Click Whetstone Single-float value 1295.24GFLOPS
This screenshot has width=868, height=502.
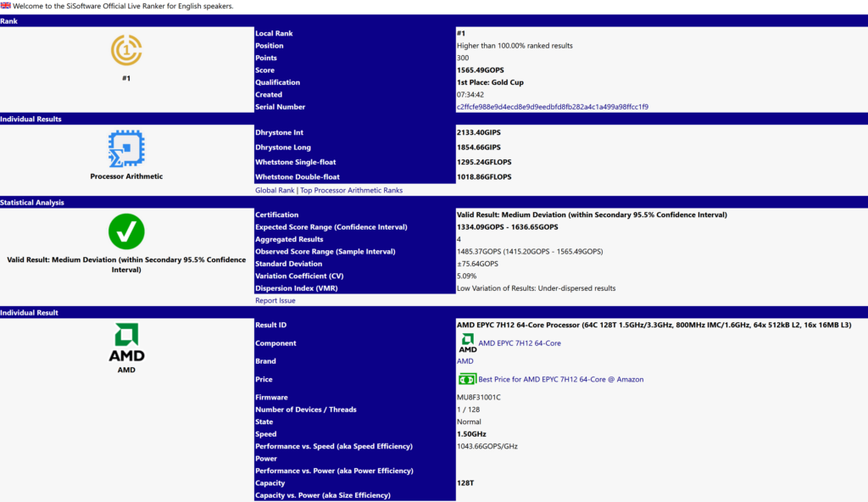pos(484,162)
